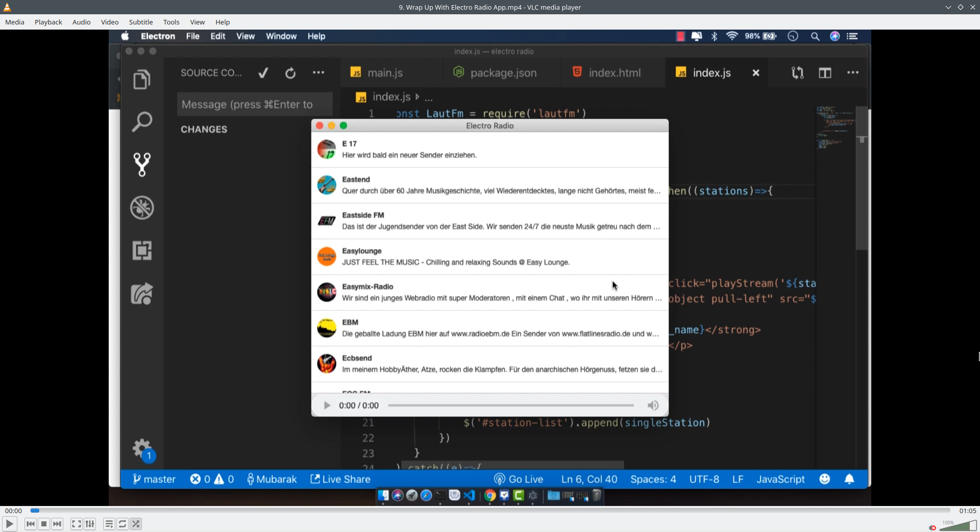Click the Wi-Fi icon in macOS menu bar
980x532 pixels.
[732, 36]
